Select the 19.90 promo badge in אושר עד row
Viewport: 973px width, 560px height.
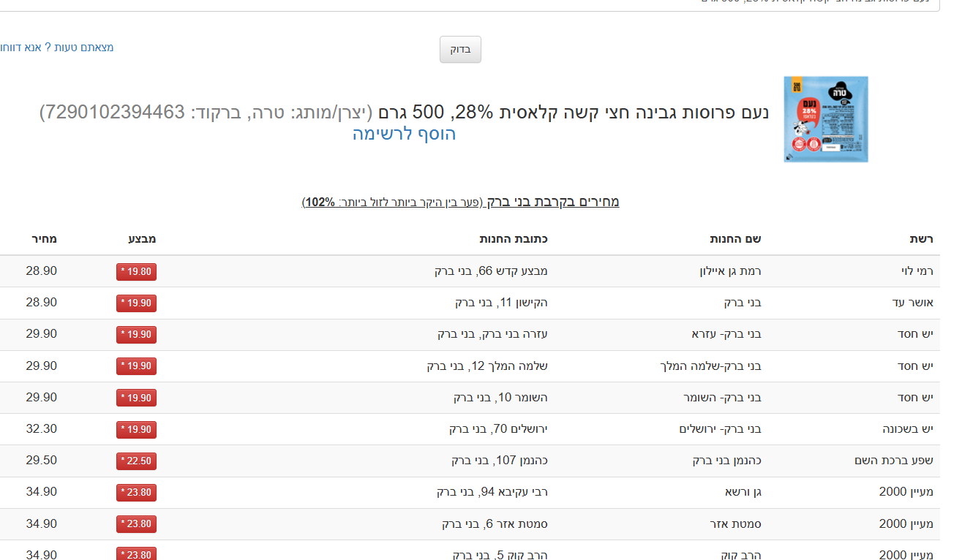click(x=136, y=303)
